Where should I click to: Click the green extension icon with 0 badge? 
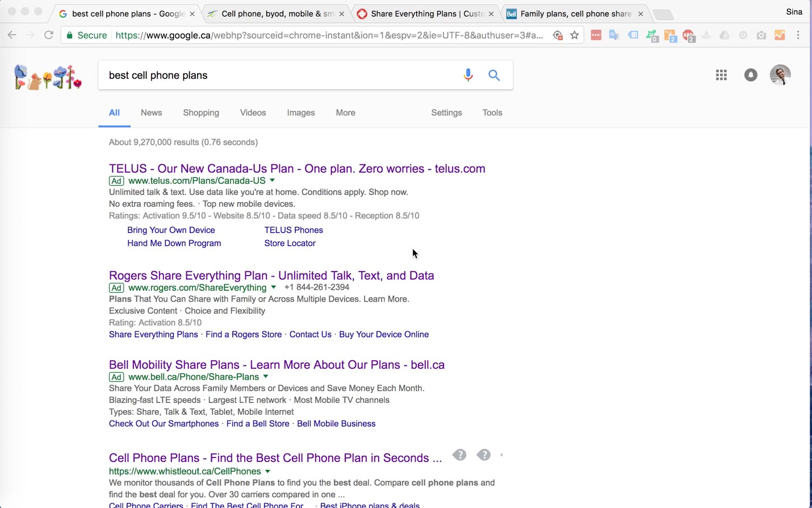coord(652,36)
